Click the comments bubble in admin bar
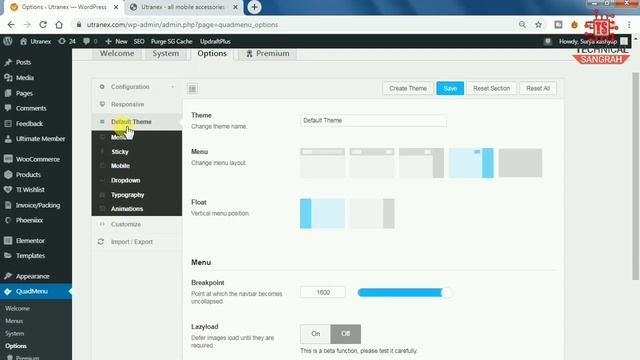This screenshot has width=640, height=360. [90, 41]
